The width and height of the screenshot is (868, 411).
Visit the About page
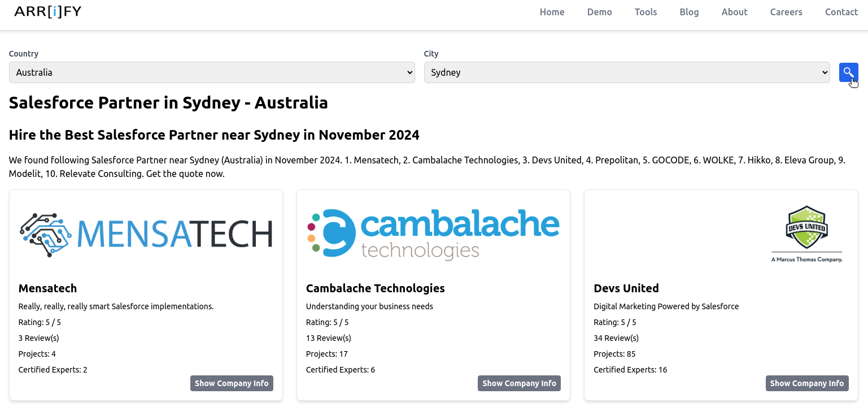734,12
